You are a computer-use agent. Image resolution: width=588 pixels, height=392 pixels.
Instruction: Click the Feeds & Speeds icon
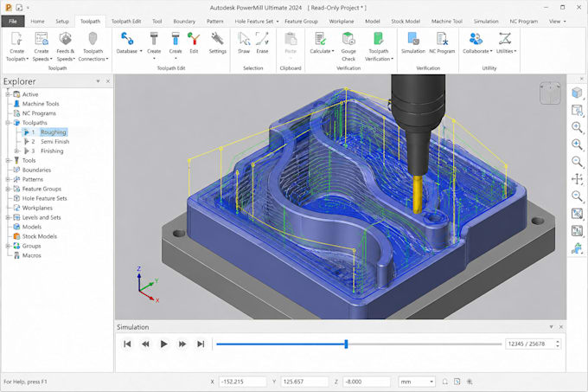[x=65, y=39]
